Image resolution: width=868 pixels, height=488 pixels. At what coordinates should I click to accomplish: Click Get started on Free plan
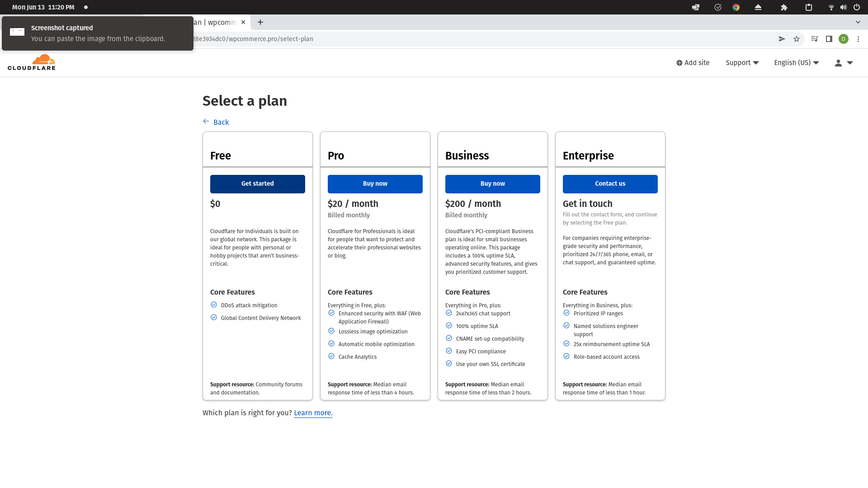pos(257,184)
